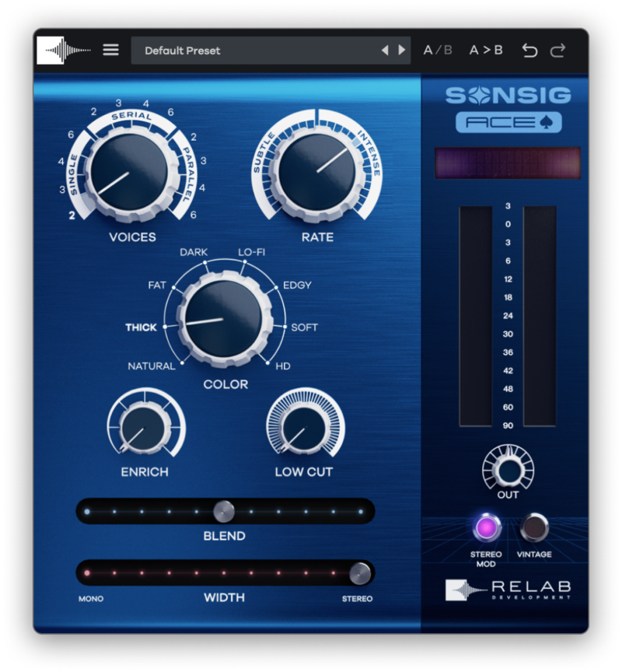The height and width of the screenshot is (672, 622).
Task: Click the SERIAL voices label
Action: [x=131, y=116]
